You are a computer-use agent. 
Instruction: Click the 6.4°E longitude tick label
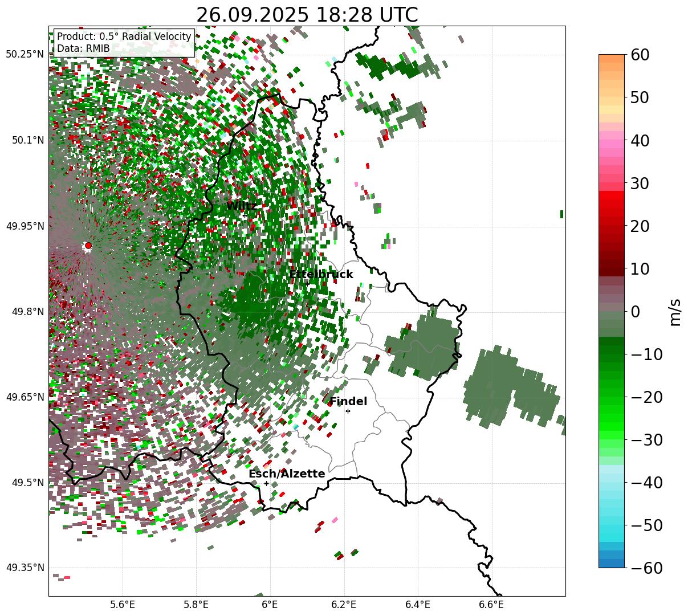click(x=418, y=605)
